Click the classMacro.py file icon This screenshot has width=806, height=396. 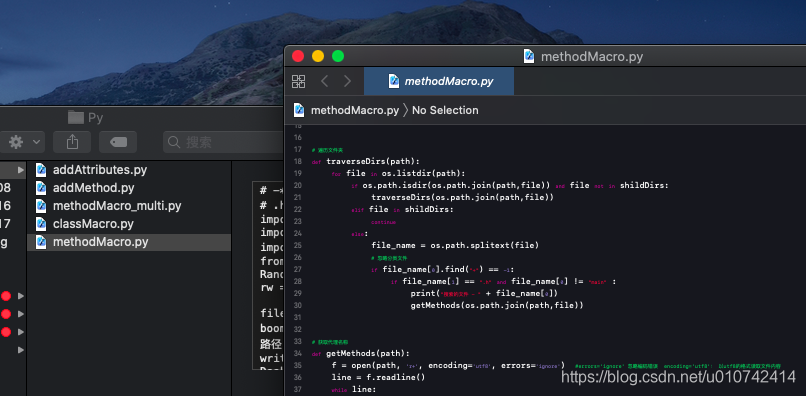[41, 224]
